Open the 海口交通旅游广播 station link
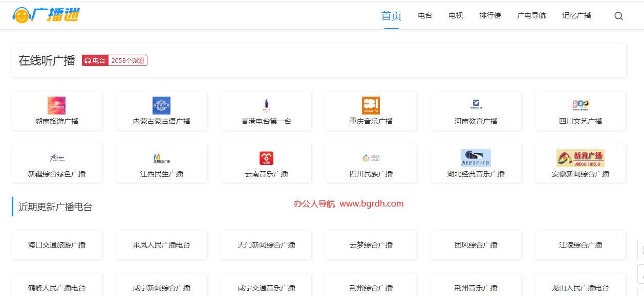This screenshot has width=644, height=296. (57, 245)
